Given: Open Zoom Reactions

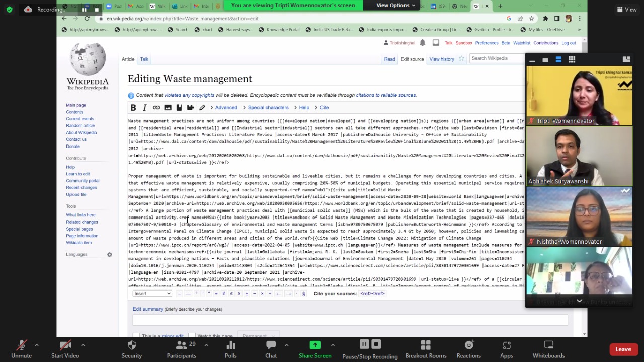Looking at the screenshot, I should click(x=469, y=349).
